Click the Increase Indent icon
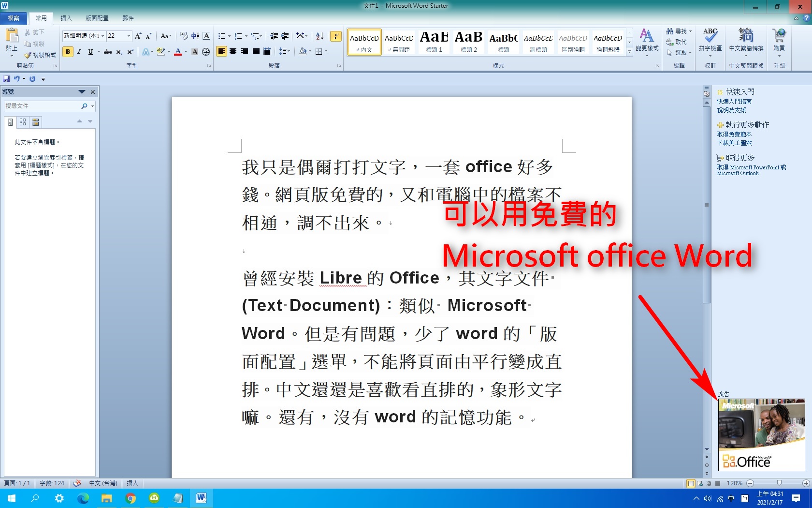812x508 pixels. point(285,36)
